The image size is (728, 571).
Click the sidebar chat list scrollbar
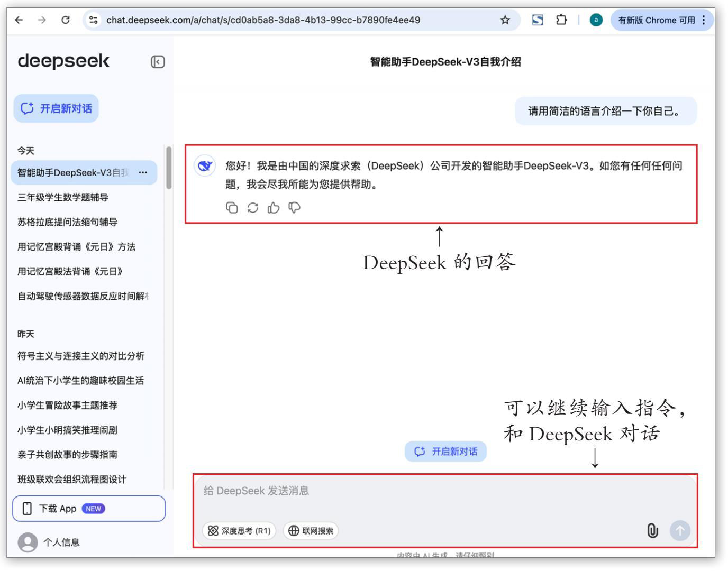pyautogui.click(x=169, y=168)
